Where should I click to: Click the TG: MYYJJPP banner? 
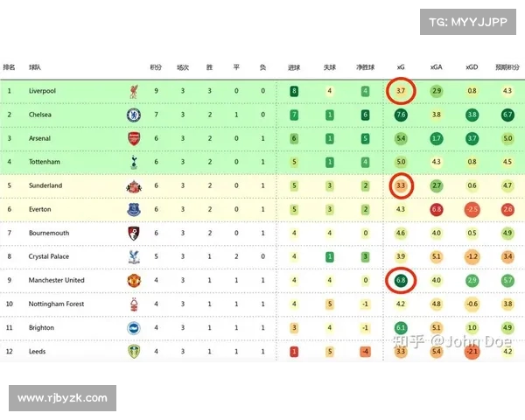point(467,22)
